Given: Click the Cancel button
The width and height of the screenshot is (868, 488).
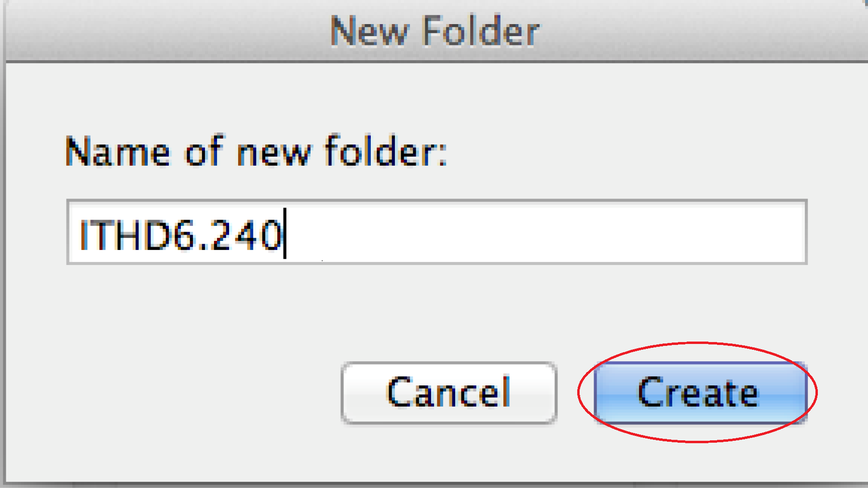Looking at the screenshot, I should 449,393.
